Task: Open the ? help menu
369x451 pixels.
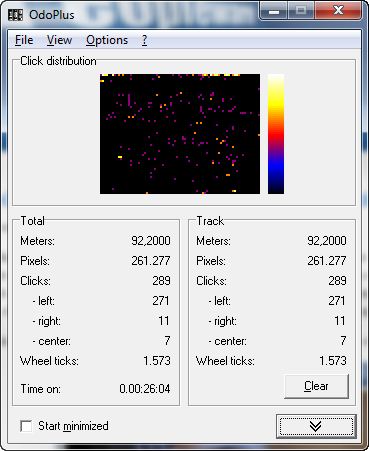Action: pos(144,40)
